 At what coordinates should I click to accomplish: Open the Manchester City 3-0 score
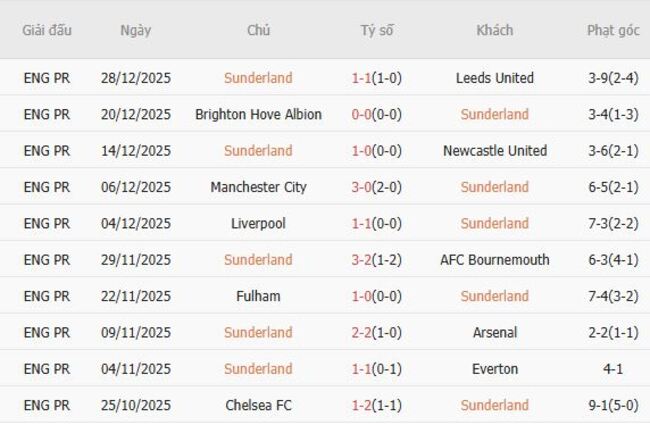tap(377, 187)
